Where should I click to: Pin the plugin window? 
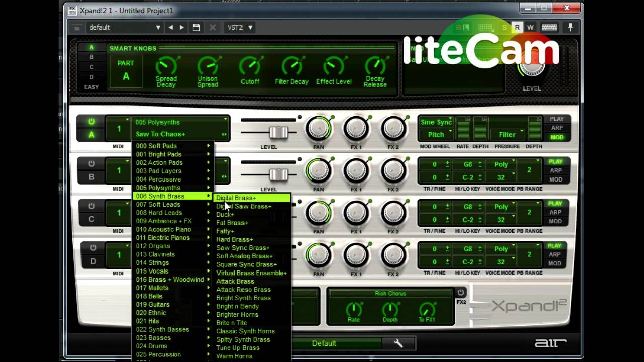point(570,28)
